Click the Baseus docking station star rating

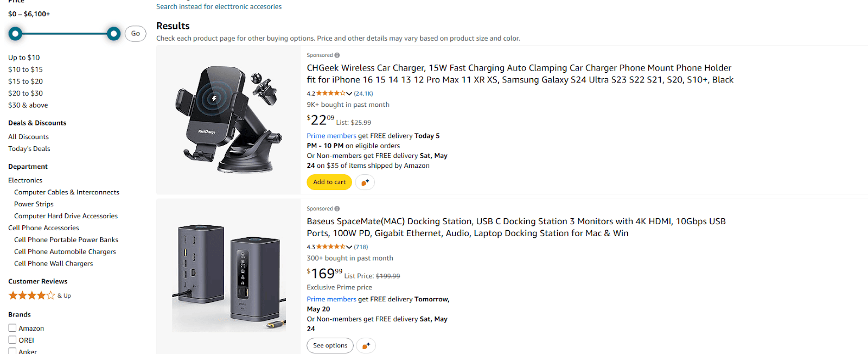[330, 247]
